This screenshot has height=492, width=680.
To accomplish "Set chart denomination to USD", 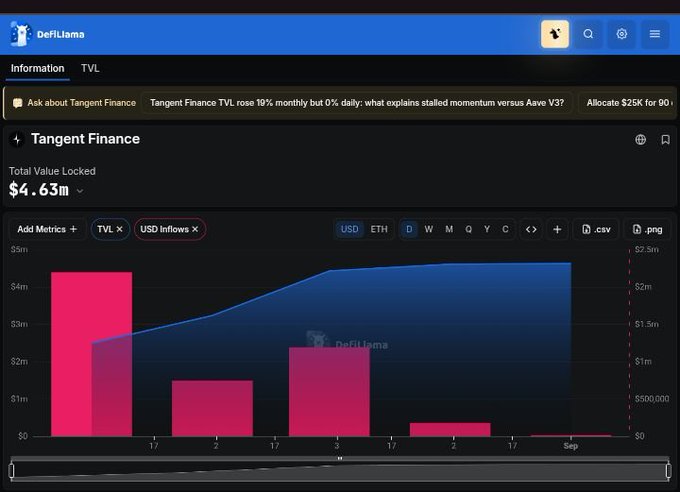I will (x=350, y=229).
